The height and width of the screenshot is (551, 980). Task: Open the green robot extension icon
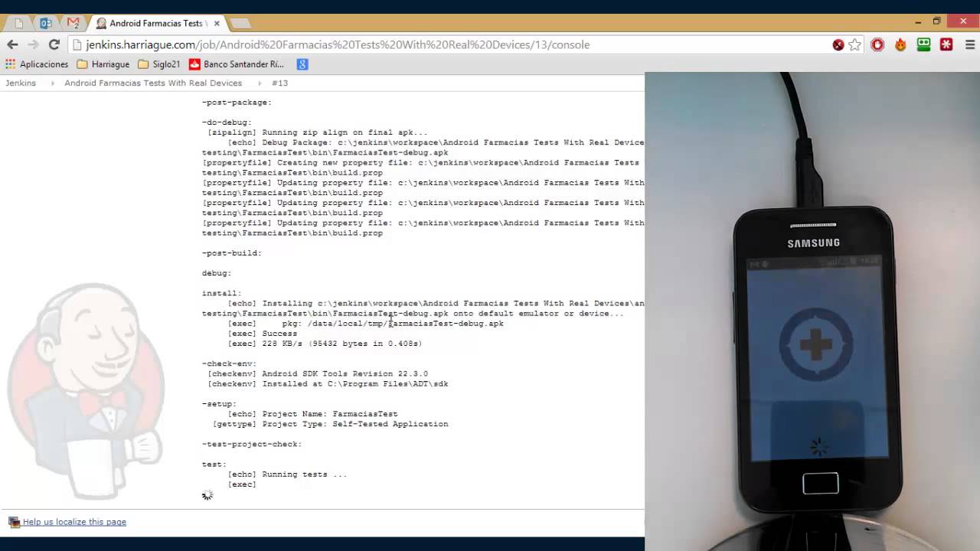click(x=923, y=44)
